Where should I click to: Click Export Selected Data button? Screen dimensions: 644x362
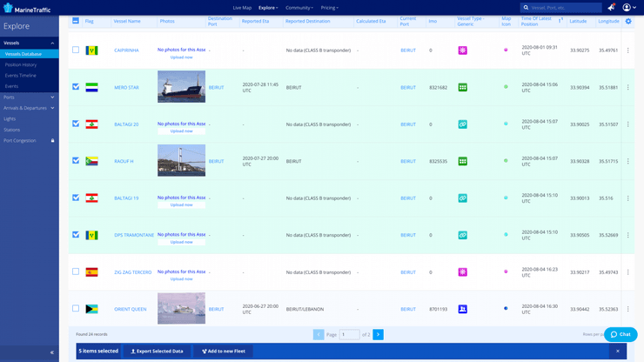158,351
